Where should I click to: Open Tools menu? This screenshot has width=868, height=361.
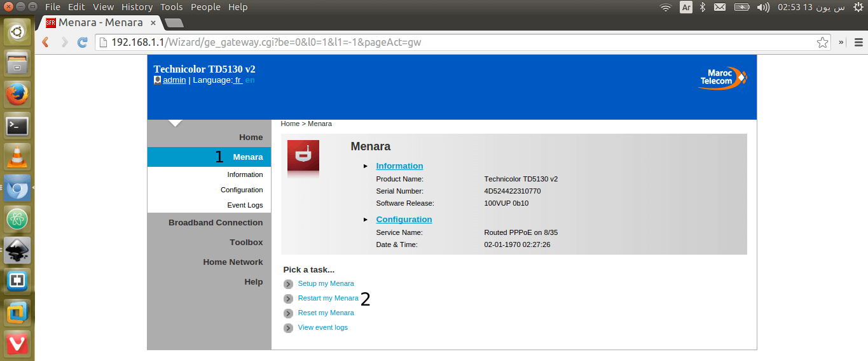point(172,7)
